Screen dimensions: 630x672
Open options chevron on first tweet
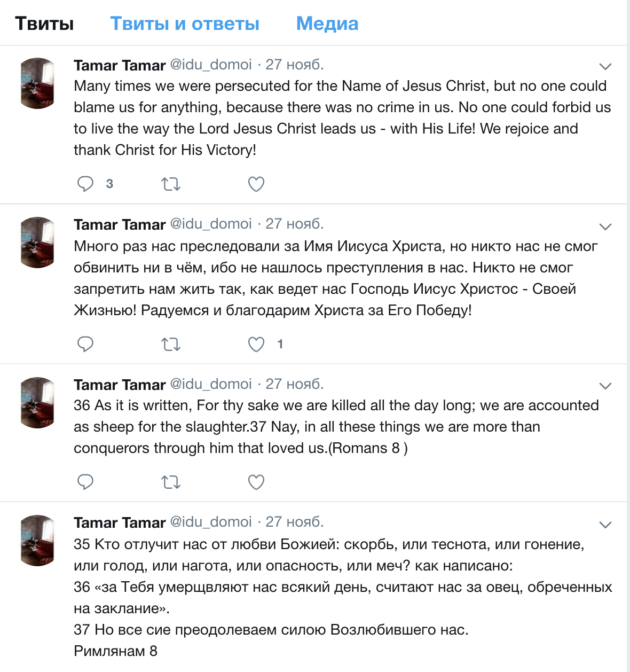[605, 67]
